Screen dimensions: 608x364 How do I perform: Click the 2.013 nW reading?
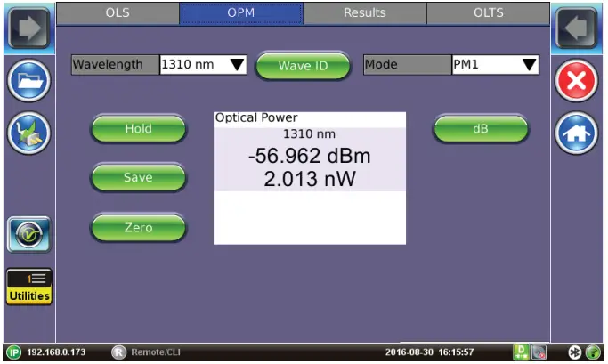pos(310,179)
